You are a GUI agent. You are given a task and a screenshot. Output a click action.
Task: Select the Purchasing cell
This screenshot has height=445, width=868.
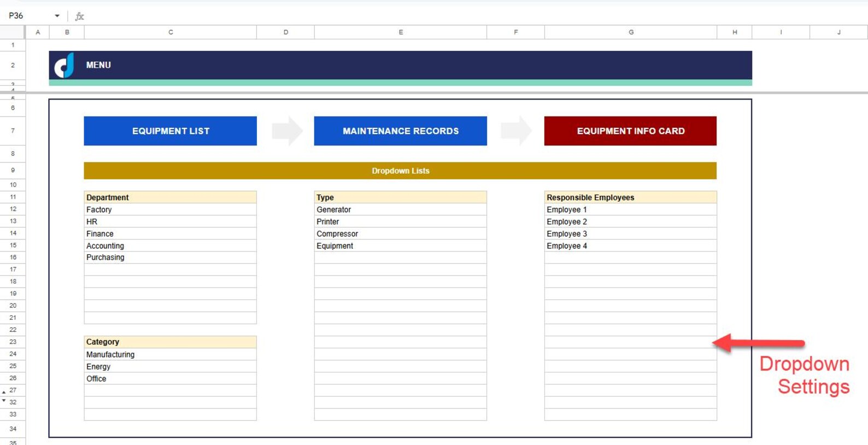coord(171,257)
